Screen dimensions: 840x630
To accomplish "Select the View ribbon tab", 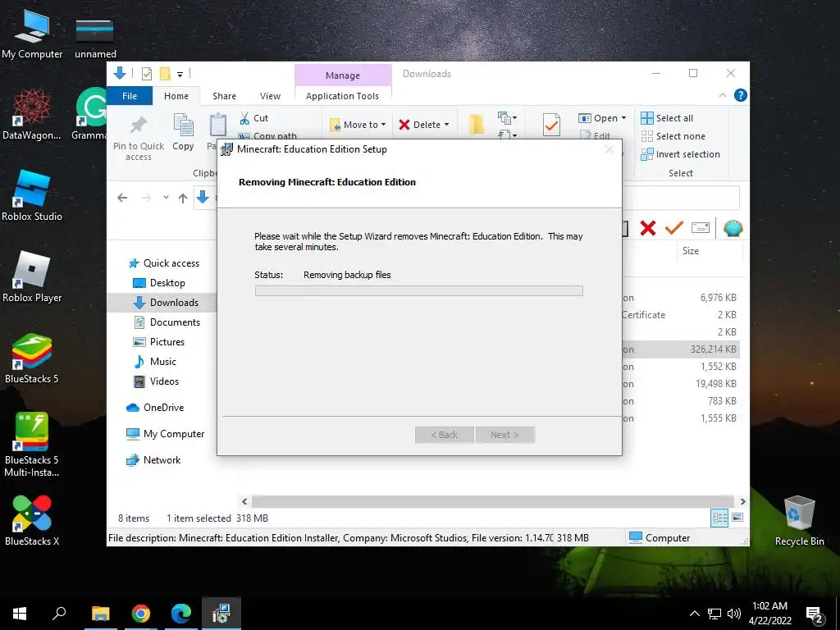I will (270, 96).
